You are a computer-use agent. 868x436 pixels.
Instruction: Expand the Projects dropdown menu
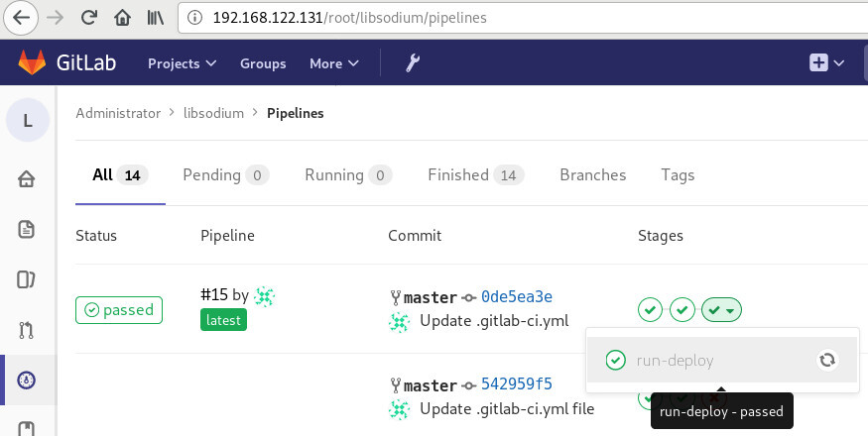tap(182, 62)
